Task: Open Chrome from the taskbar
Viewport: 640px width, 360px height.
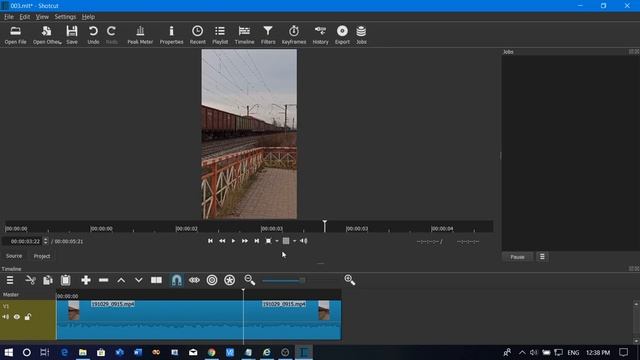Action: click(211, 352)
